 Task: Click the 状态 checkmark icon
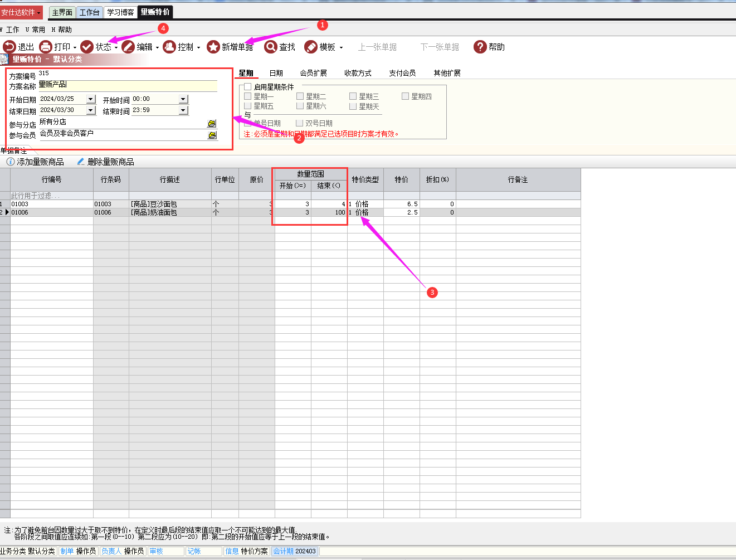coord(87,47)
